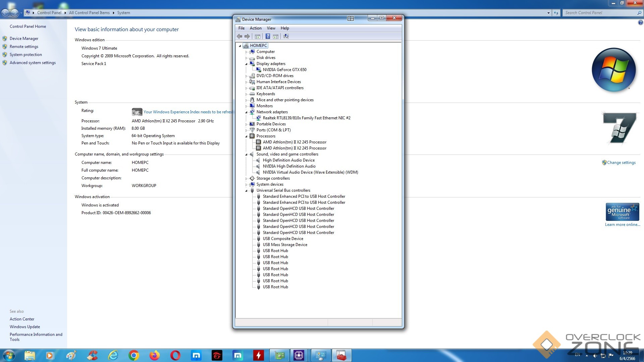644x362 pixels.
Task: Launch Internet Explorer taskbar icon
Action: point(113,355)
